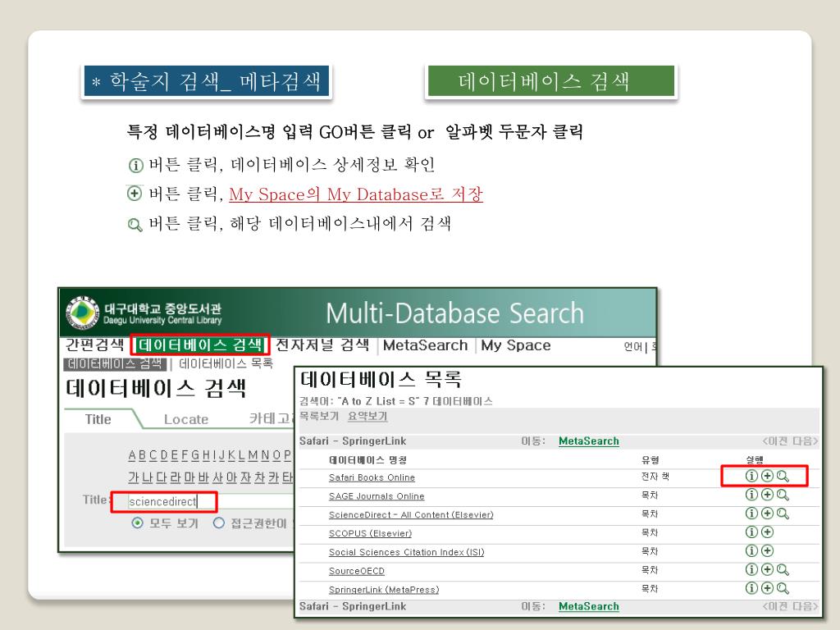Open Safari Books Online link

(372, 477)
